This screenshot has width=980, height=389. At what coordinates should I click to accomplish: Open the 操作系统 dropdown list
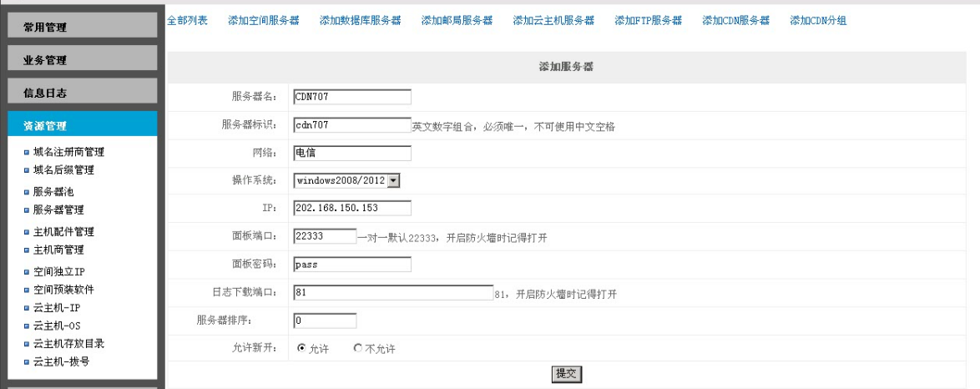[x=394, y=180]
